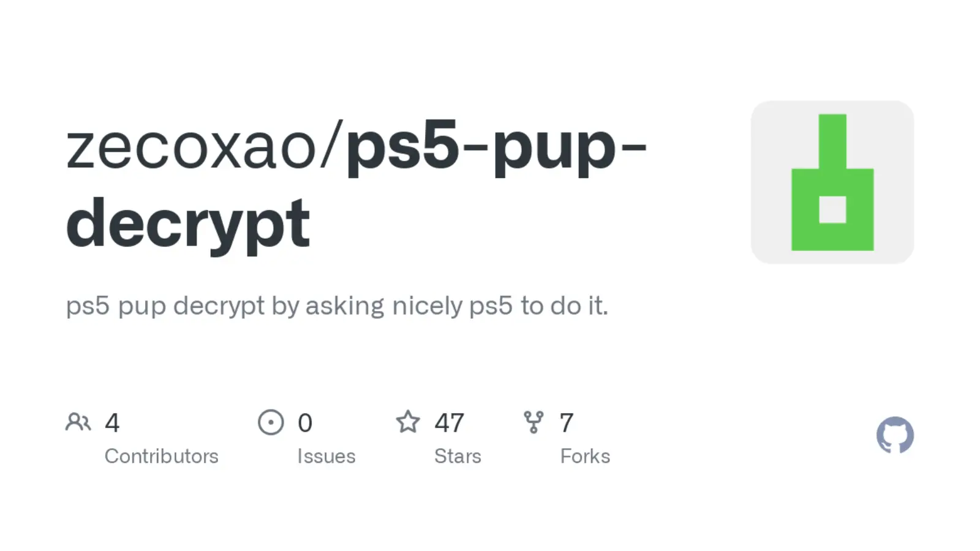980x551 pixels.
Task: Click the Forks label
Action: (x=585, y=456)
